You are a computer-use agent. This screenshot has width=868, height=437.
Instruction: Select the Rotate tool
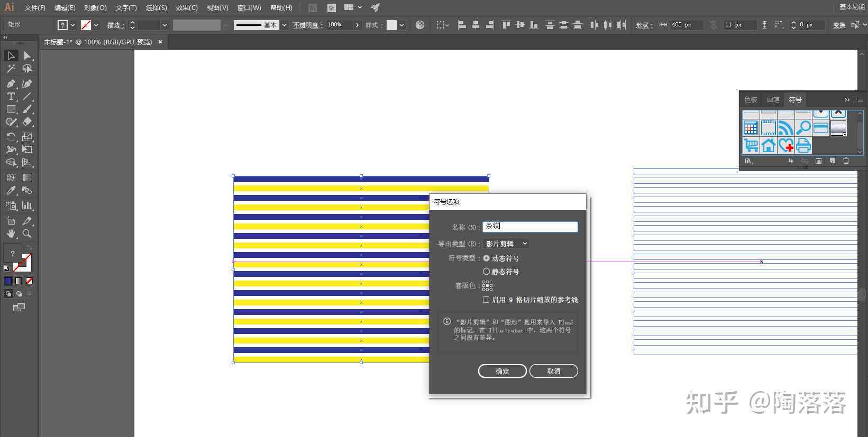pyautogui.click(x=11, y=137)
